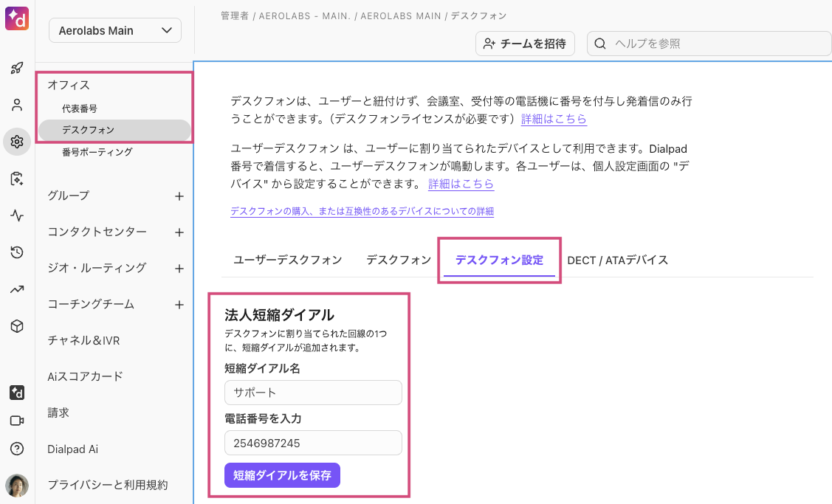Click 短縮ダイアル名 input field with サポート
The width and height of the screenshot is (832, 504).
pyautogui.click(x=313, y=393)
